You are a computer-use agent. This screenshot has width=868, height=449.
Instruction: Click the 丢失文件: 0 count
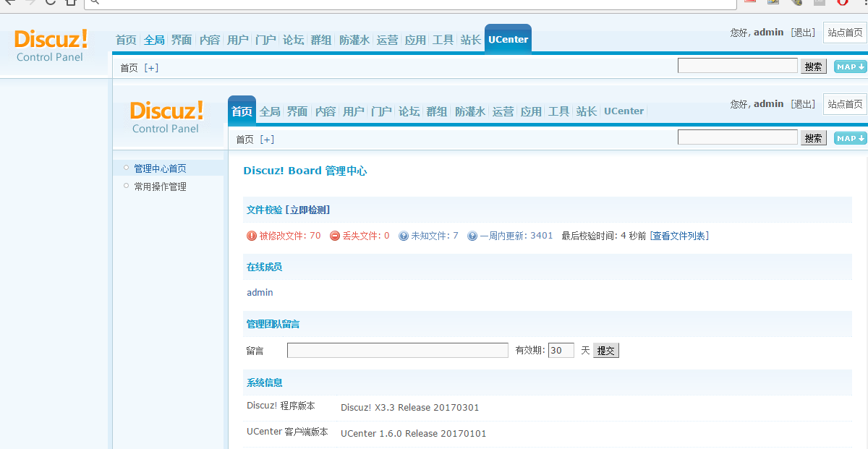pyautogui.click(x=365, y=236)
